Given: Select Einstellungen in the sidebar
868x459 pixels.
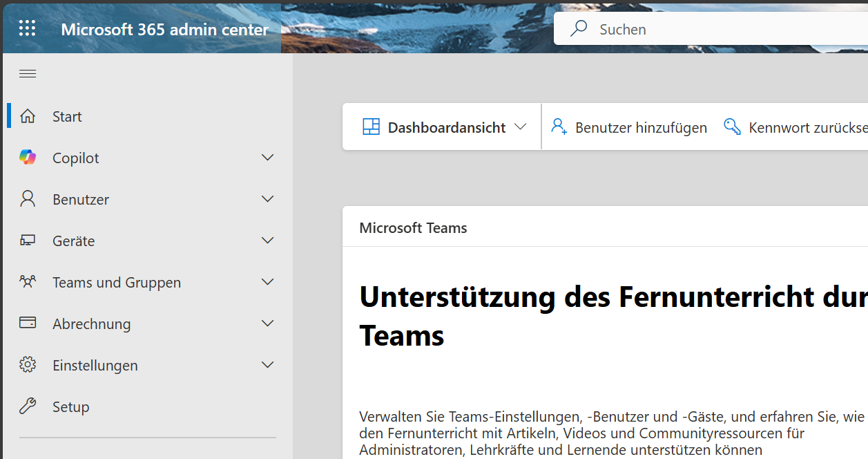Looking at the screenshot, I should tap(95, 365).
